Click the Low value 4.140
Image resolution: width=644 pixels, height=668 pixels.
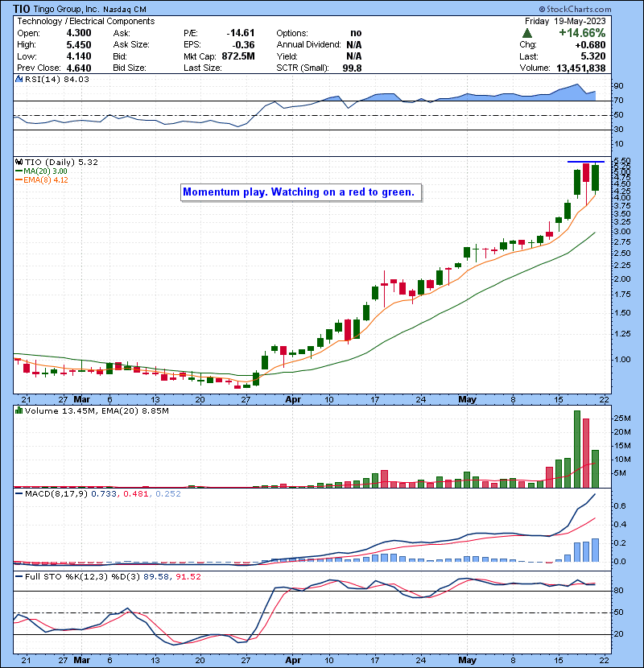point(79,56)
